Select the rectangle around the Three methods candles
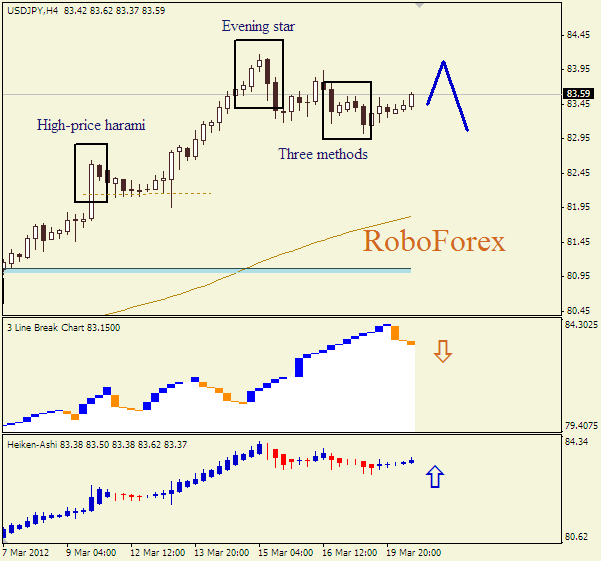The height and width of the screenshot is (561, 601). (324, 110)
